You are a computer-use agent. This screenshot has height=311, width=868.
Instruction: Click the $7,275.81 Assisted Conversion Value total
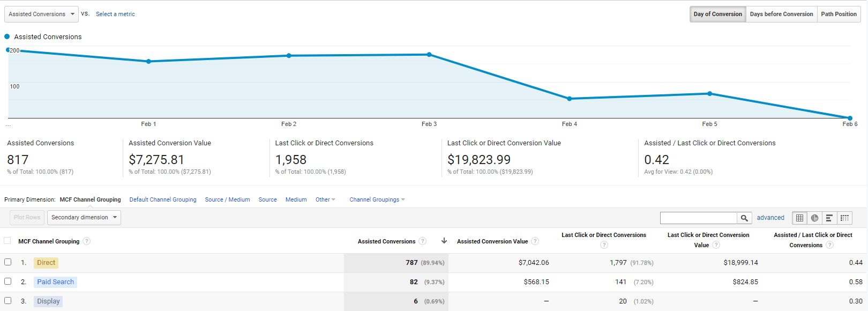(156, 160)
